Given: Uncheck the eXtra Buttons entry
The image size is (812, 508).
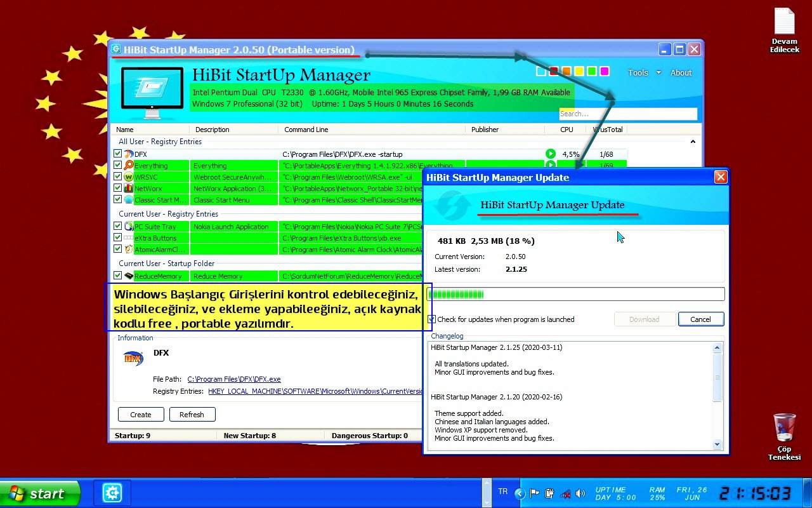Looking at the screenshot, I should [x=118, y=238].
